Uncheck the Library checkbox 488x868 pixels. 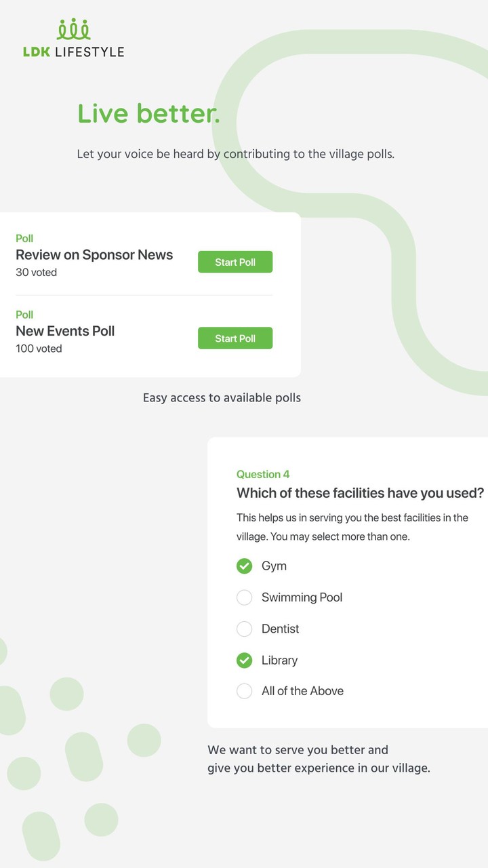pyautogui.click(x=244, y=660)
